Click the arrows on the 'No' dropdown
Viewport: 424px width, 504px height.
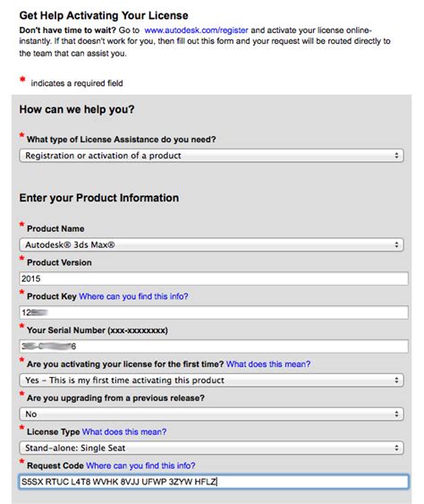396,414
